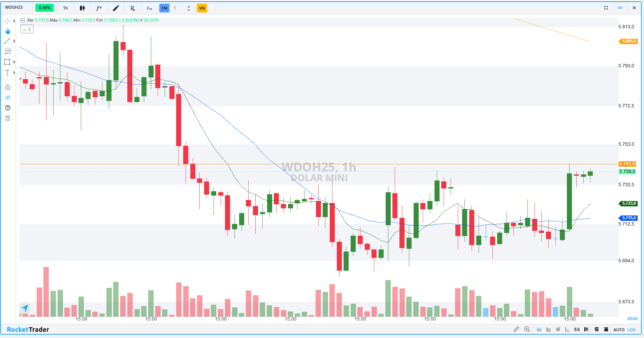Screen dimensions: 644x338
Task: Expand the text tool options arrow
Action: coord(14,73)
